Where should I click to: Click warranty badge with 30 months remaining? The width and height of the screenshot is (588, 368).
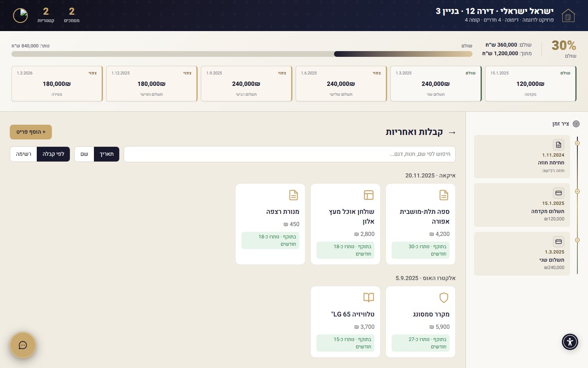(x=421, y=250)
